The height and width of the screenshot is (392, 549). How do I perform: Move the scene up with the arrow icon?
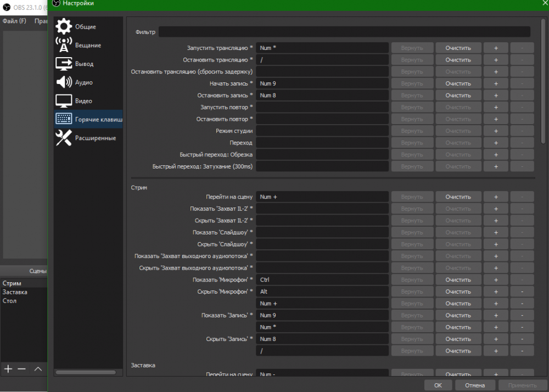tap(38, 369)
